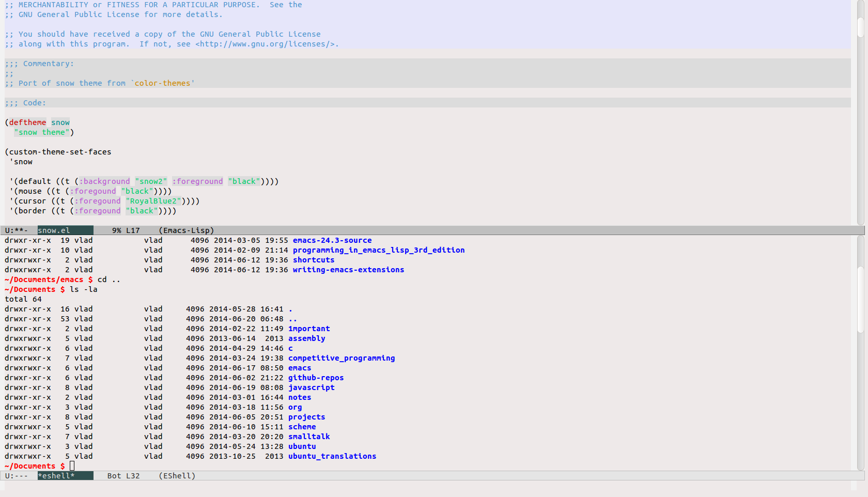Click the '(border face definition line
This screenshot has width=868, height=497.
point(93,211)
